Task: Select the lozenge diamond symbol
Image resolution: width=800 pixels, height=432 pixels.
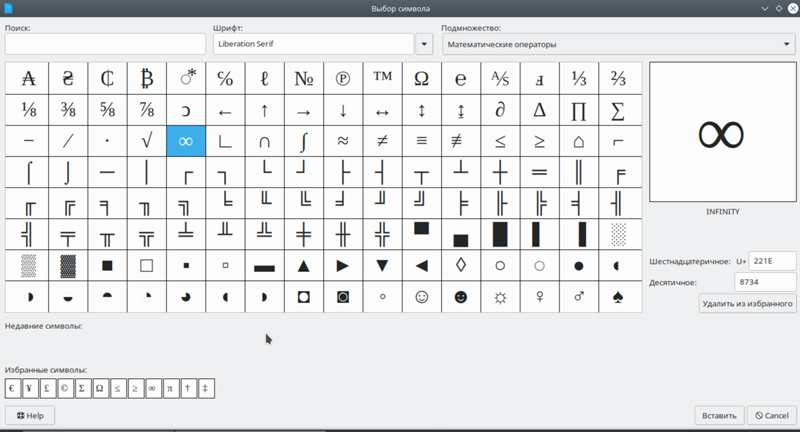Action: (x=461, y=266)
